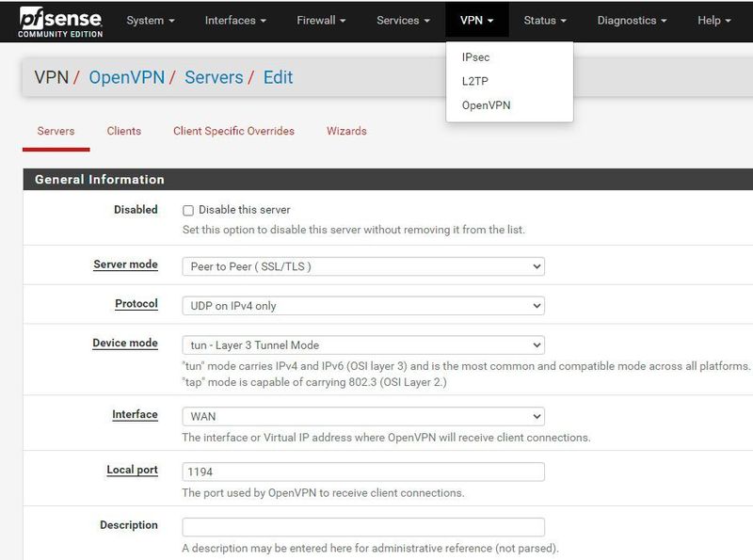Click the Interface field label
753x560 pixels.
[135, 414]
